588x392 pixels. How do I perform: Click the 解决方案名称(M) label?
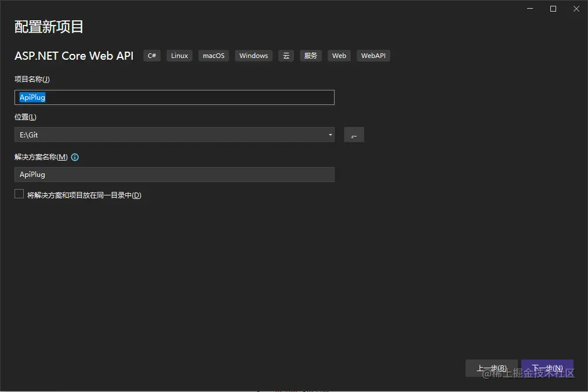(x=41, y=157)
